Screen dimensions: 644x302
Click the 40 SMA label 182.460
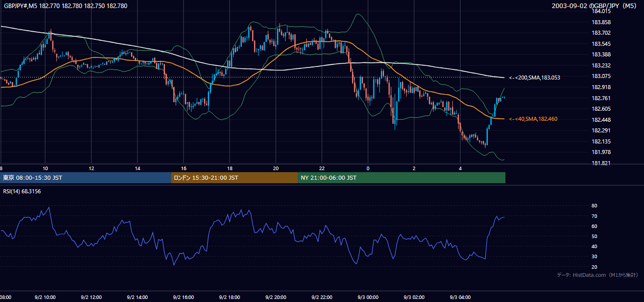(x=533, y=119)
